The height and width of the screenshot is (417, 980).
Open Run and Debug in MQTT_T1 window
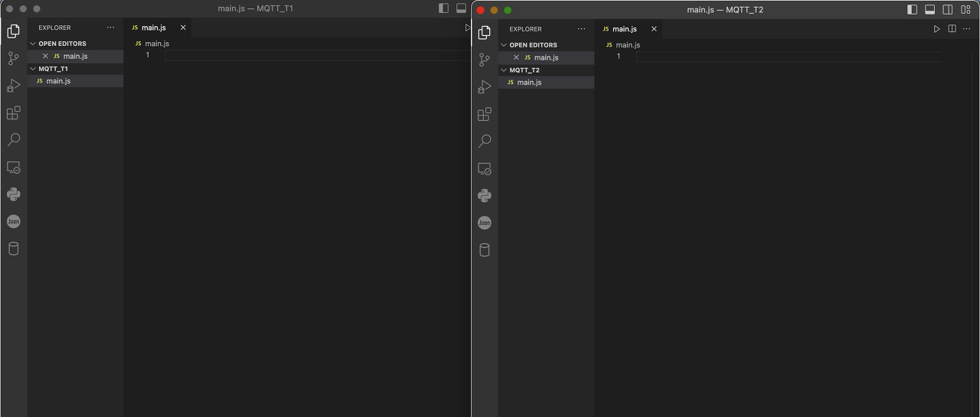click(13, 86)
